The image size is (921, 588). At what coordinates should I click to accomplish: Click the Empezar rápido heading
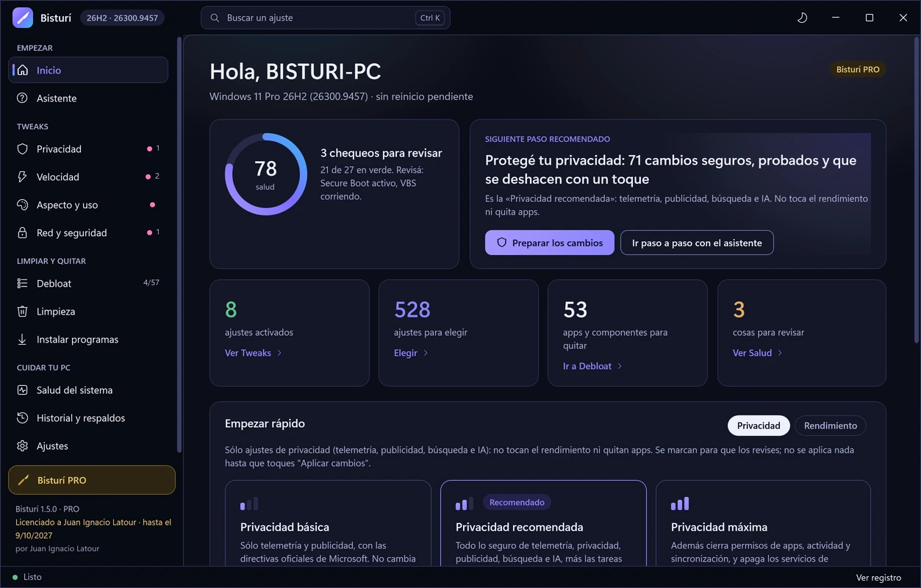coord(265,423)
